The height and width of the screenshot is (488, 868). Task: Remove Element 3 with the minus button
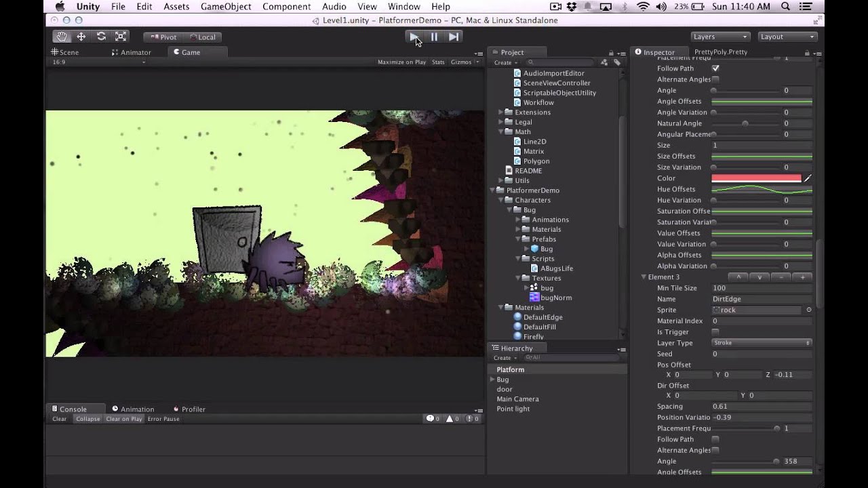(781, 277)
